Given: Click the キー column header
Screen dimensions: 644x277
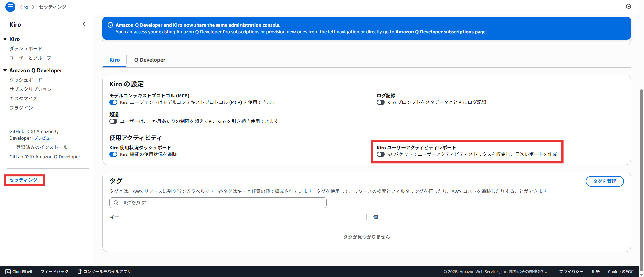Looking at the screenshot, I should 115,217.
